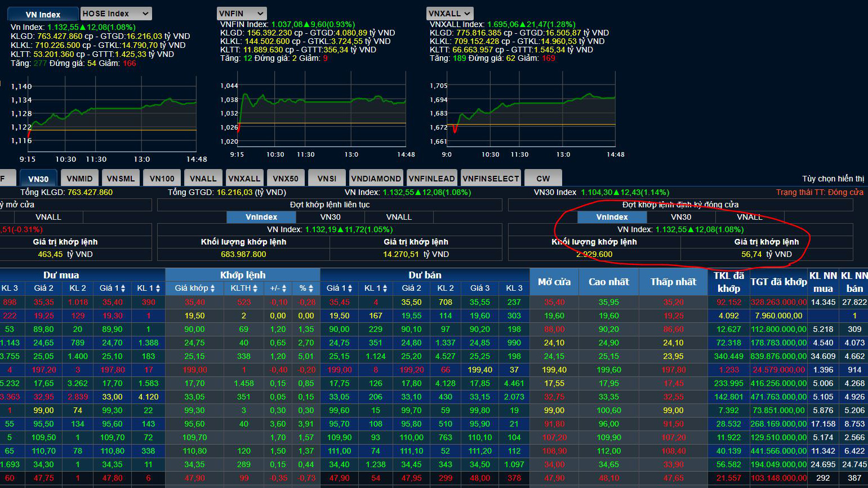
Task: Sort by Giá khớp column arrows
Action: pos(212,289)
